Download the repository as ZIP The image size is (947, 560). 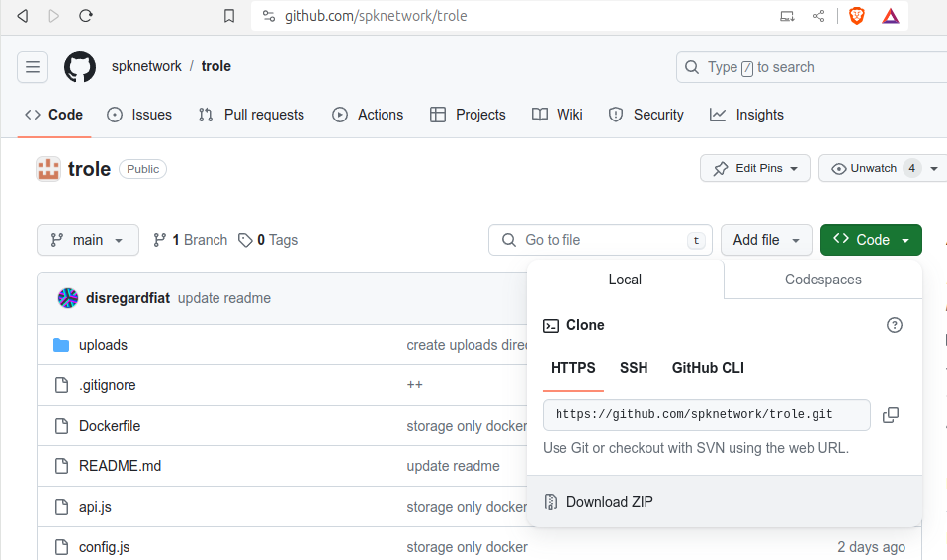725,502
